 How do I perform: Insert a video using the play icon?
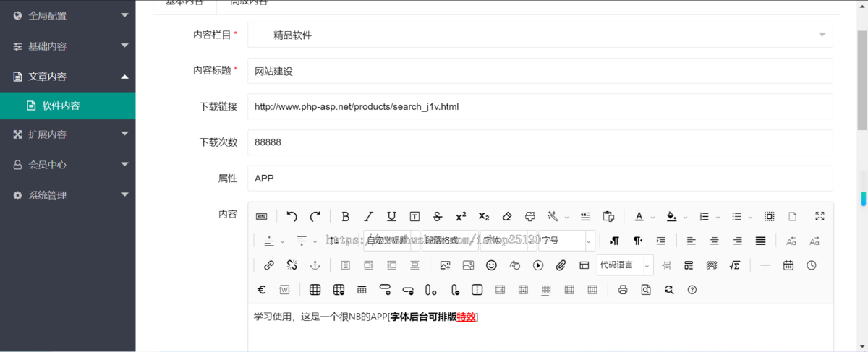click(537, 265)
